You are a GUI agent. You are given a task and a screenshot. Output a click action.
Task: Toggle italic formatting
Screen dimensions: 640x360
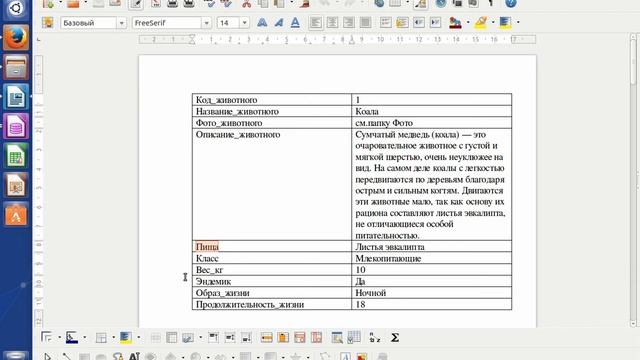[279, 22]
